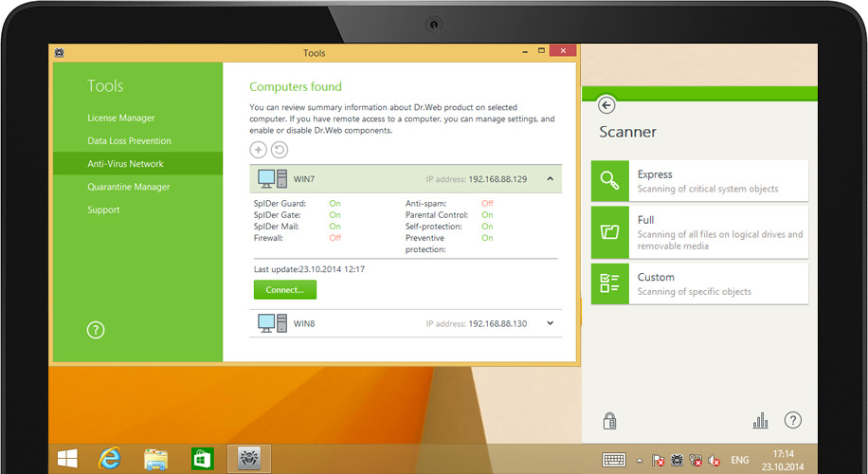The height and width of the screenshot is (474, 868).
Task: Open the touch keyboard tray icon
Action: [614, 460]
